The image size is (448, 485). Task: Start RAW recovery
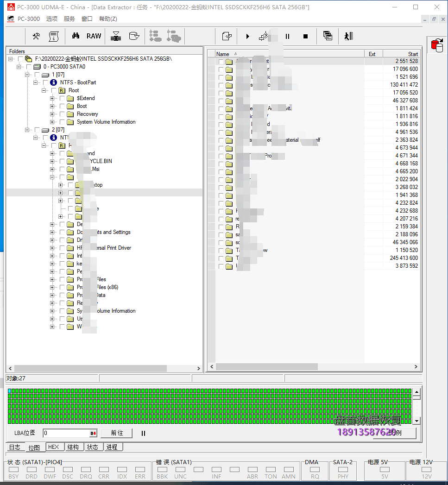tap(94, 36)
